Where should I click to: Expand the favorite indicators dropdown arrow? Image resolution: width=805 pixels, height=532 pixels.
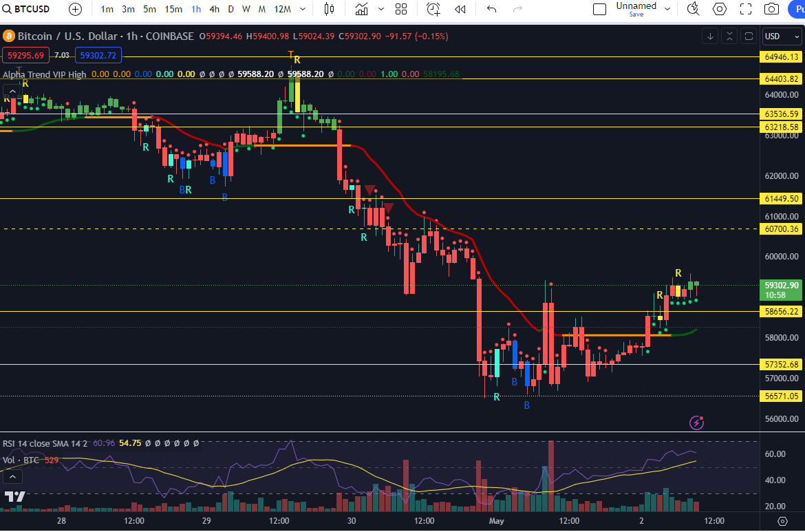click(381, 9)
